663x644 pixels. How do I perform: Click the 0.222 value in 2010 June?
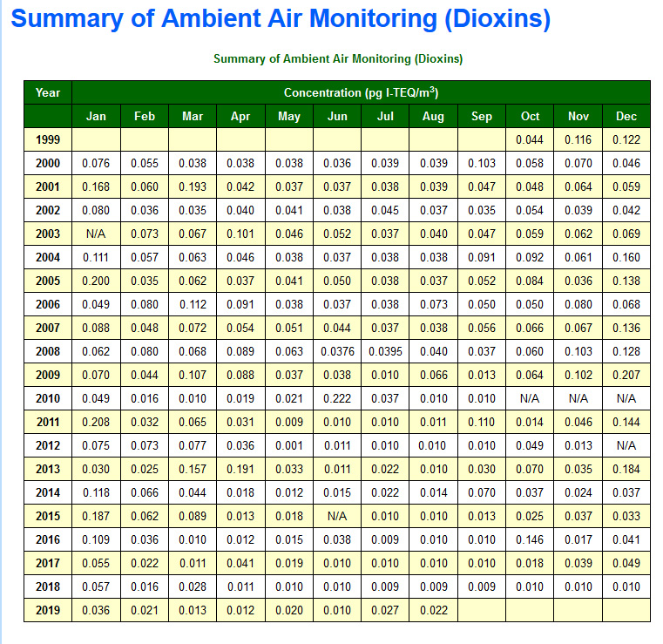pos(337,398)
